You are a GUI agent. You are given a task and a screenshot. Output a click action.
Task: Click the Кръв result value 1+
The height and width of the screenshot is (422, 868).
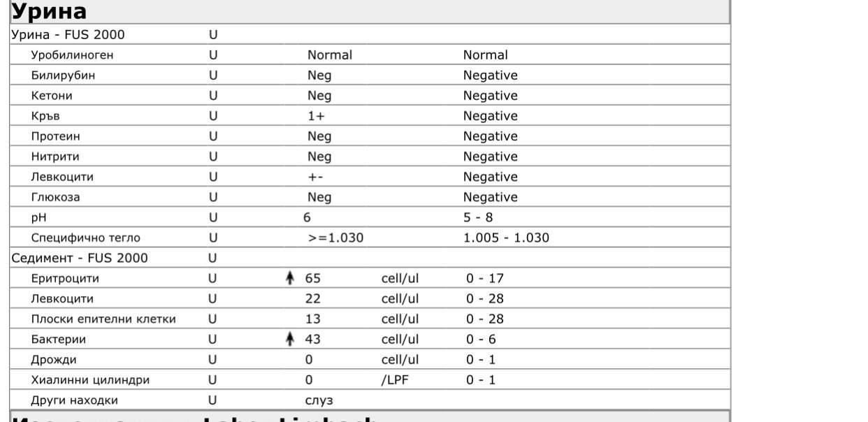(316, 116)
